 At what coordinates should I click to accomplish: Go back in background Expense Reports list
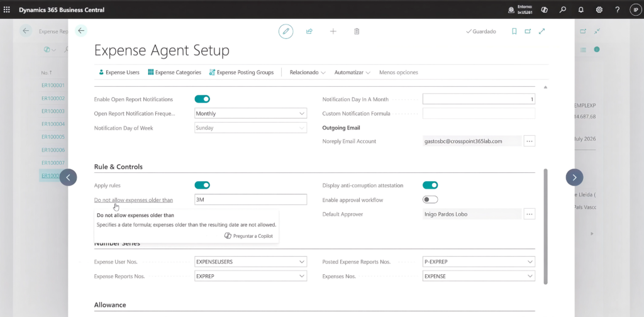(26, 31)
